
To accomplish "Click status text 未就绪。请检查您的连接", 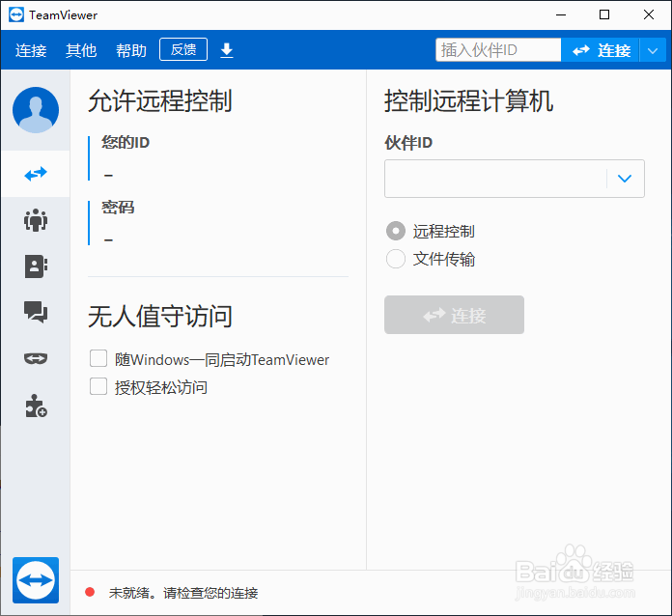I will pyautogui.click(x=183, y=593).
